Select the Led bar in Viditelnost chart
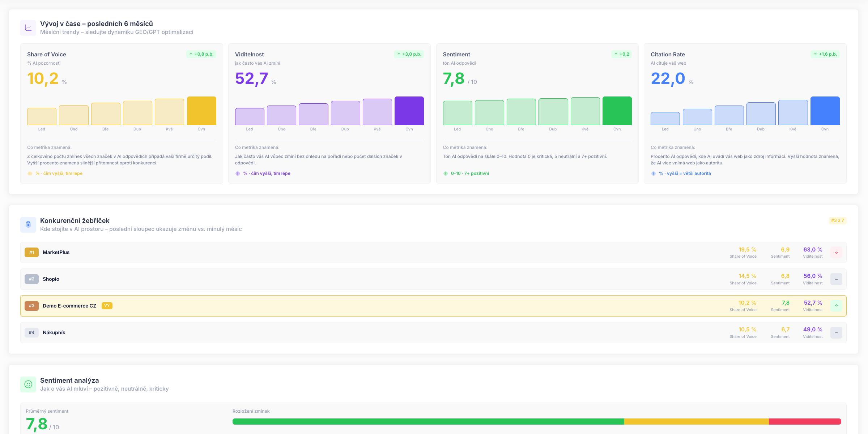The width and height of the screenshot is (868, 434). [250, 116]
